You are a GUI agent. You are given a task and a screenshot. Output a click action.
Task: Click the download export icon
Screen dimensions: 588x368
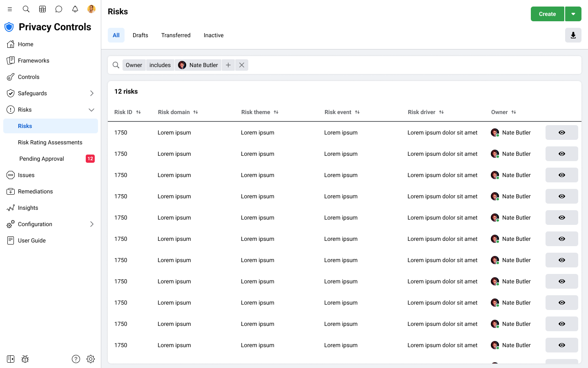pos(573,35)
